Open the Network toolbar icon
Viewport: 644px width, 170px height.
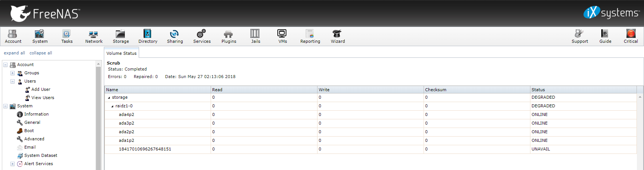pyautogui.click(x=94, y=36)
